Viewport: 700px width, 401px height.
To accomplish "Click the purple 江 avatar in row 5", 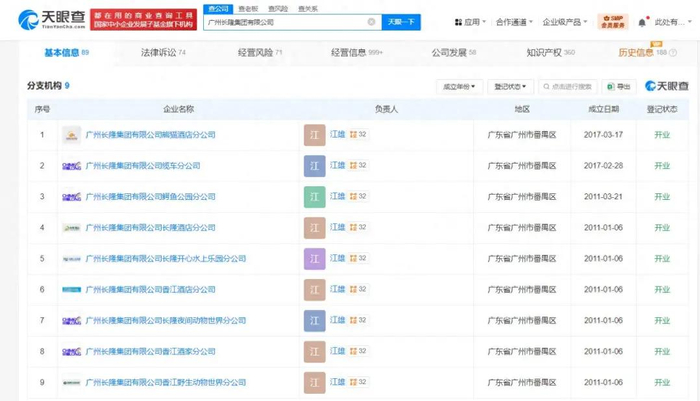I will (x=315, y=259).
